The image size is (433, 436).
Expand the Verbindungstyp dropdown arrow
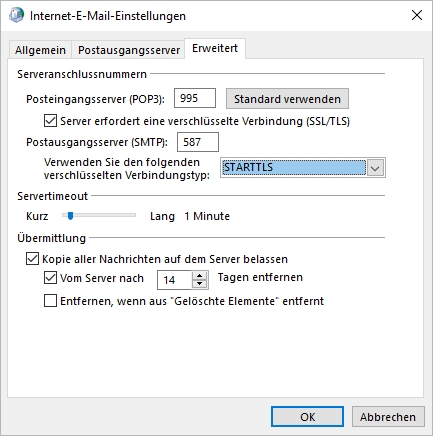(x=375, y=168)
